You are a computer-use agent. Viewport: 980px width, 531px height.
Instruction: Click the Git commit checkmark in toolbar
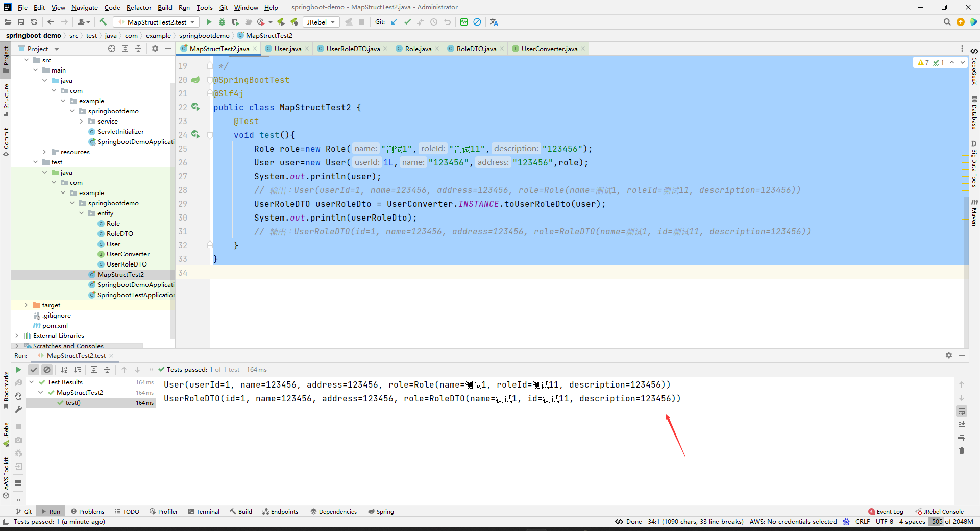407,22
